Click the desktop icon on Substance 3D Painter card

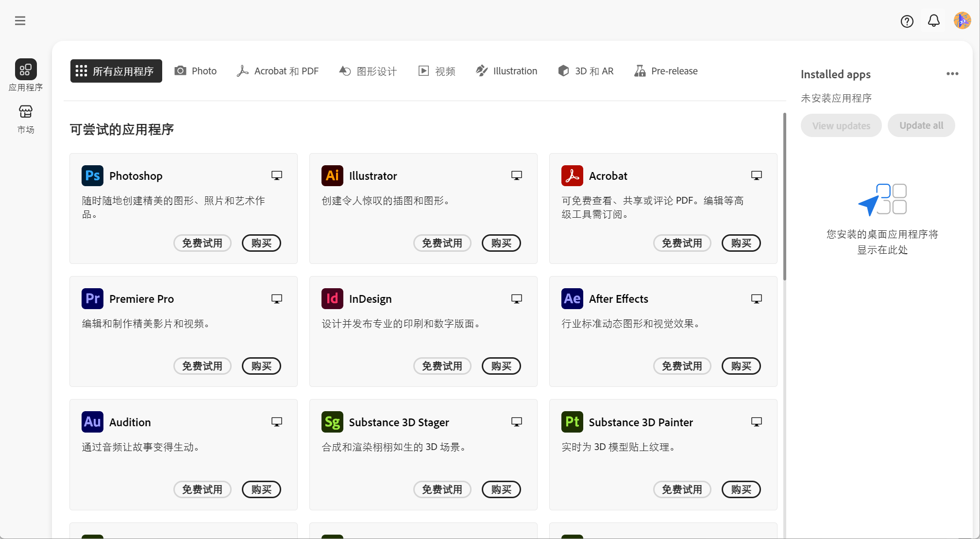click(x=757, y=422)
